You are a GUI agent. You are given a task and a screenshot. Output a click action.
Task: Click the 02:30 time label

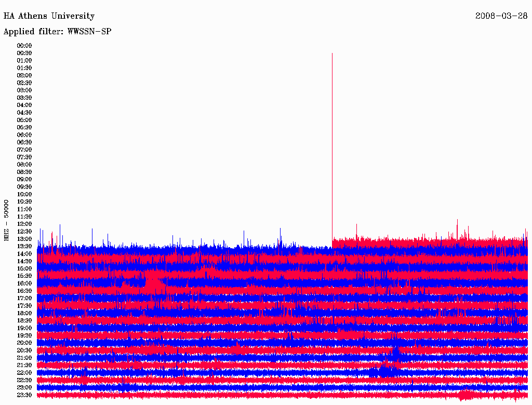pyautogui.click(x=24, y=83)
